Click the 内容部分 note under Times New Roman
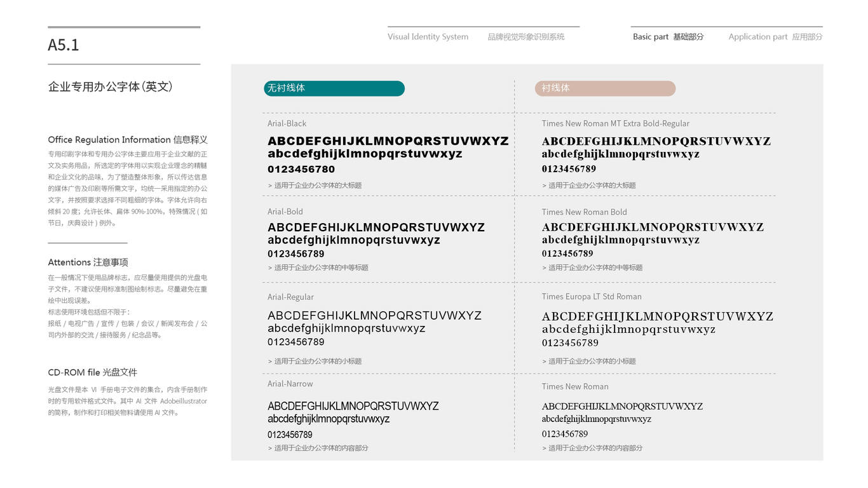 coord(592,448)
